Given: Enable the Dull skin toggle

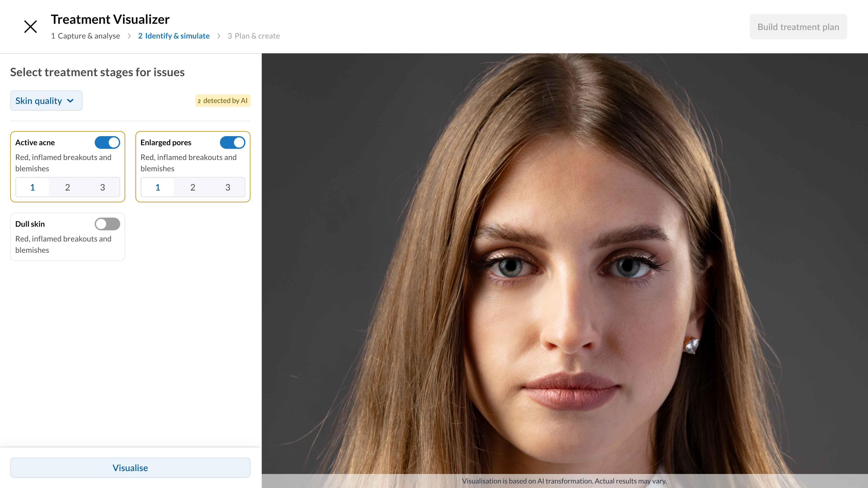Looking at the screenshot, I should point(107,224).
